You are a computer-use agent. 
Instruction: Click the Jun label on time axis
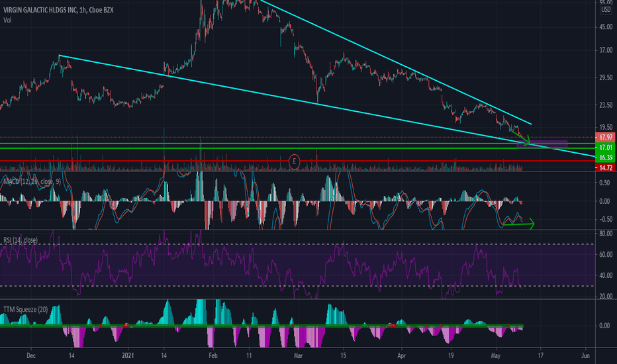coord(585,356)
